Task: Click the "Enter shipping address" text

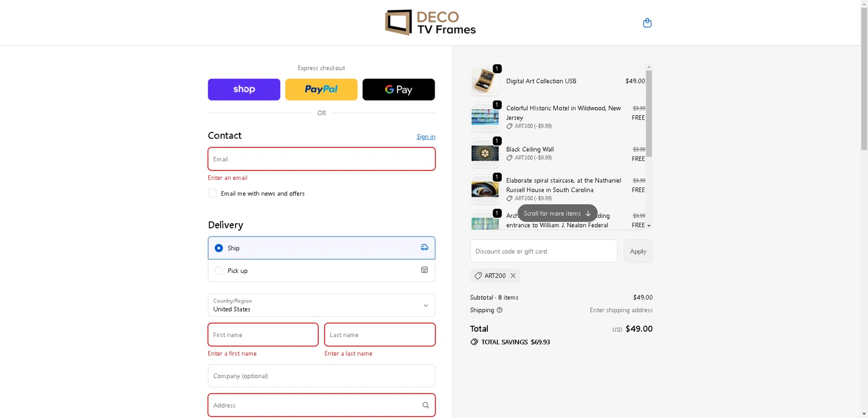Action: (621, 310)
